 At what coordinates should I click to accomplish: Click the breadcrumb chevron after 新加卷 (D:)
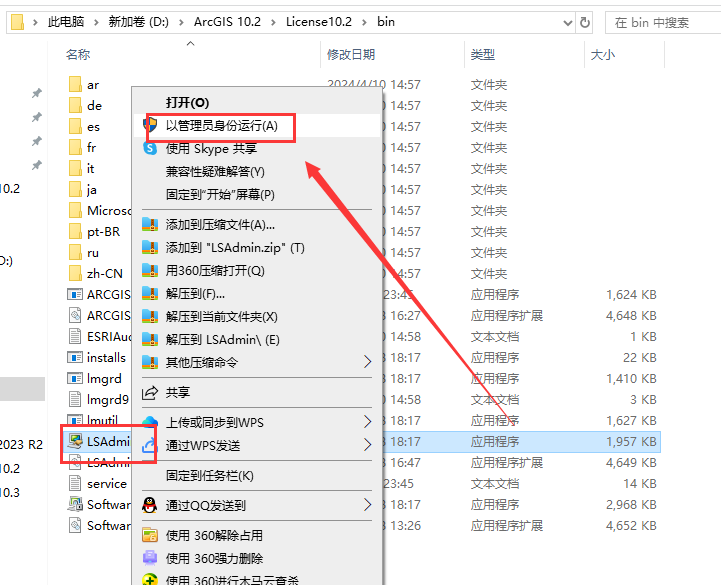[181, 22]
